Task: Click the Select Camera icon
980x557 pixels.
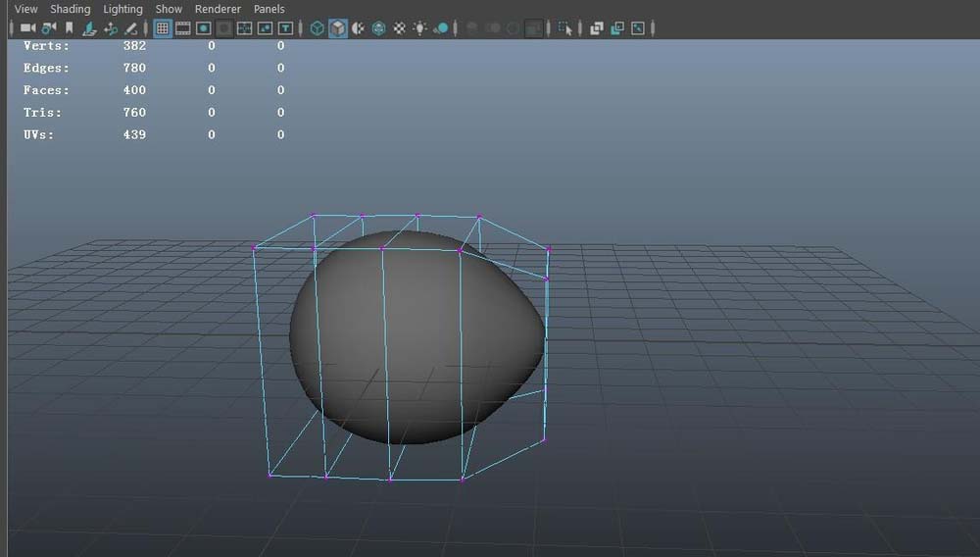Action: (28, 28)
